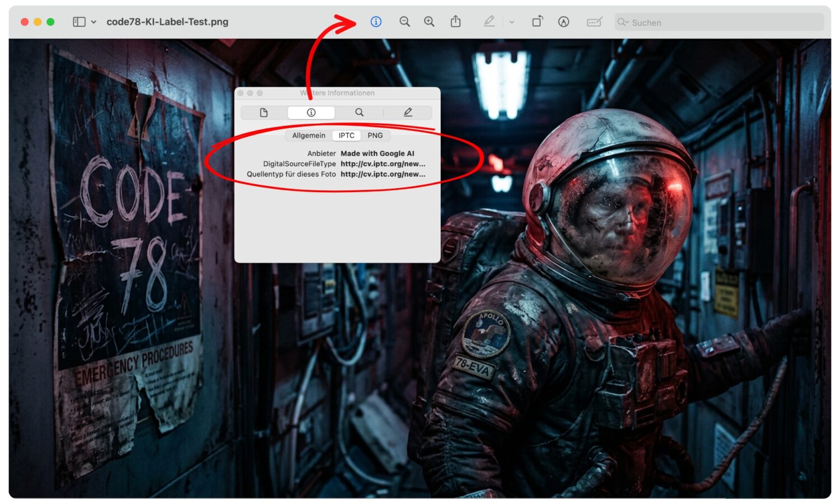
Task: Select the DigitalSourceFileType URL value
Action: point(383,164)
